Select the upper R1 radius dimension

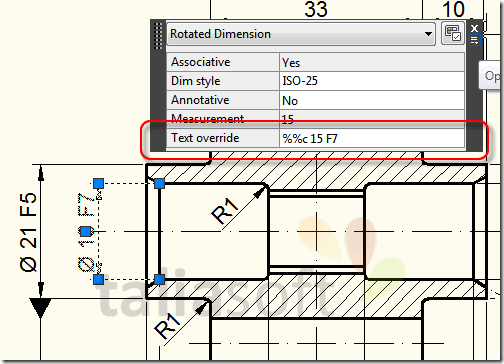225,211
